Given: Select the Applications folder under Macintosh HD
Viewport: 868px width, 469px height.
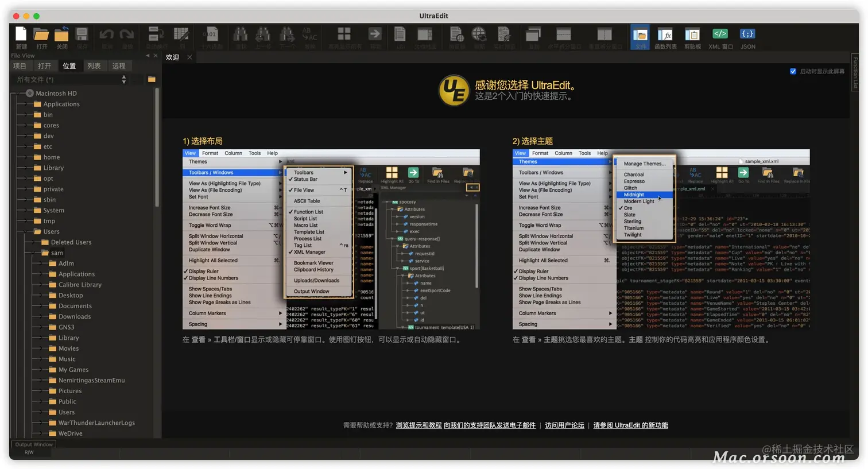Looking at the screenshot, I should click(x=61, y=104).
